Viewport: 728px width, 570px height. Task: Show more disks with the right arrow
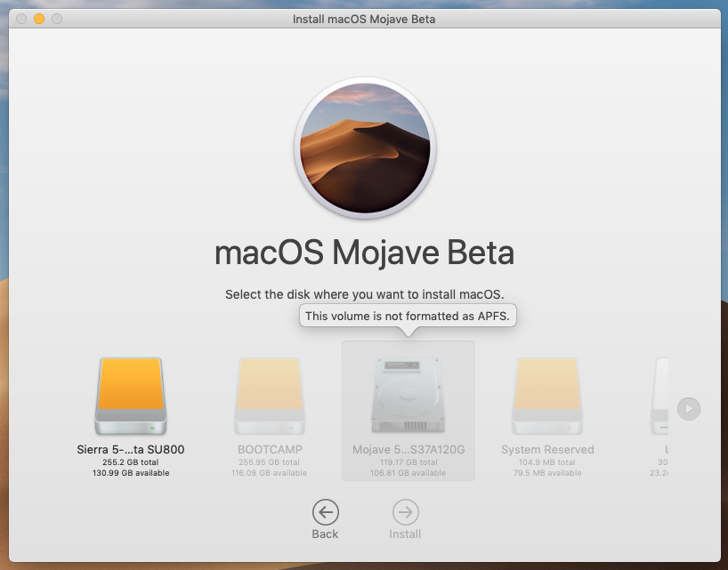pos(689,408)
